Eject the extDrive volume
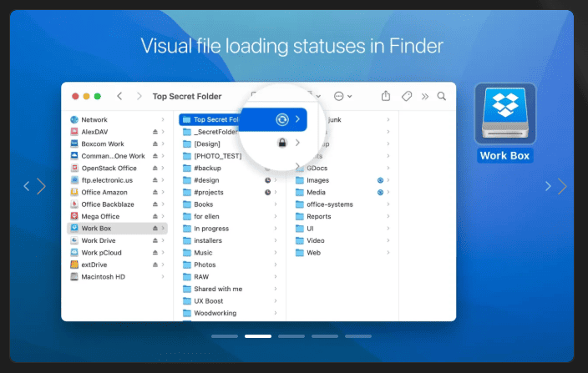 pos(155,265)
